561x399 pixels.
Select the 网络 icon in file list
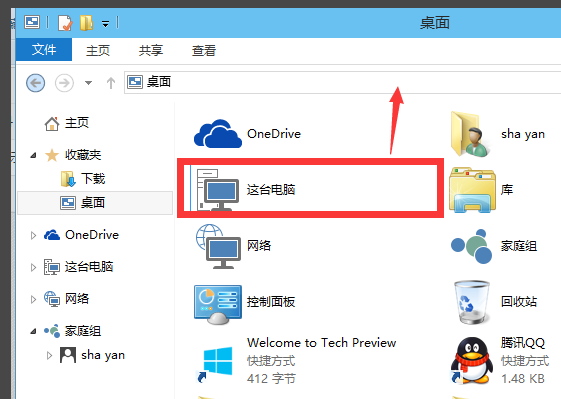click(218, 246)
